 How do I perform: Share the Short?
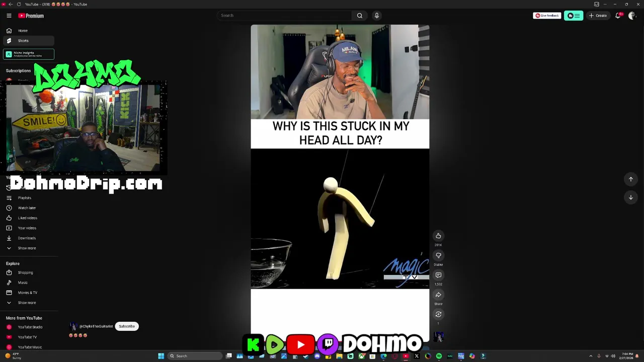point(438,295)
